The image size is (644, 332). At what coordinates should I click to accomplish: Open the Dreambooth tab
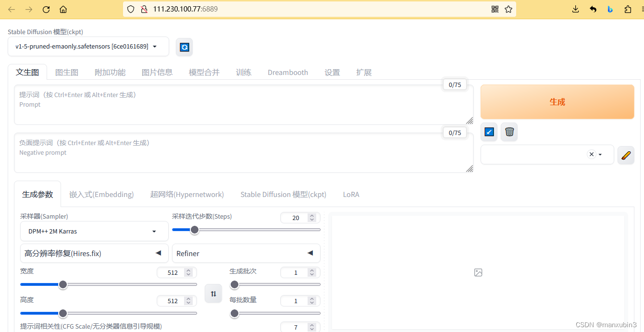288,73
